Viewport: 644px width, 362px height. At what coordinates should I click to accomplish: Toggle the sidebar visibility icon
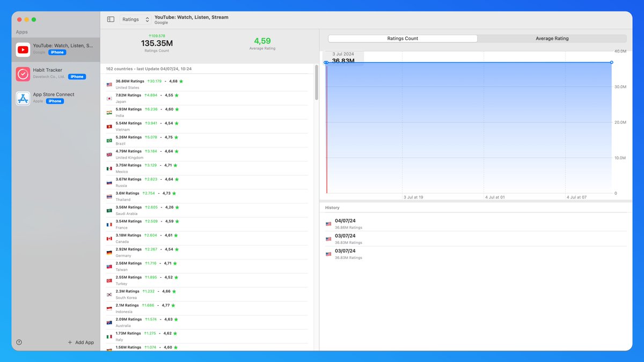click(x=111, y=19)
